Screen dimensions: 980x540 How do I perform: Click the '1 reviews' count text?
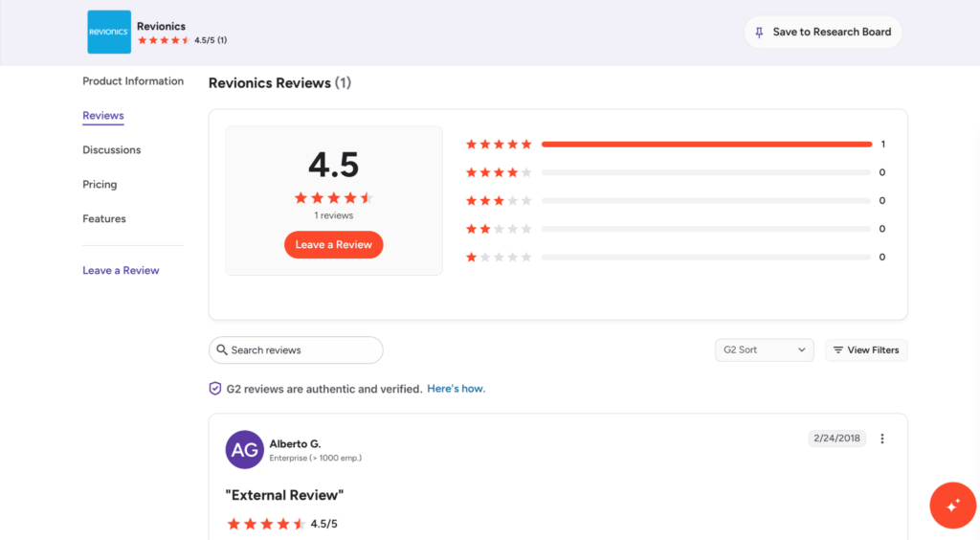[334, 215]
